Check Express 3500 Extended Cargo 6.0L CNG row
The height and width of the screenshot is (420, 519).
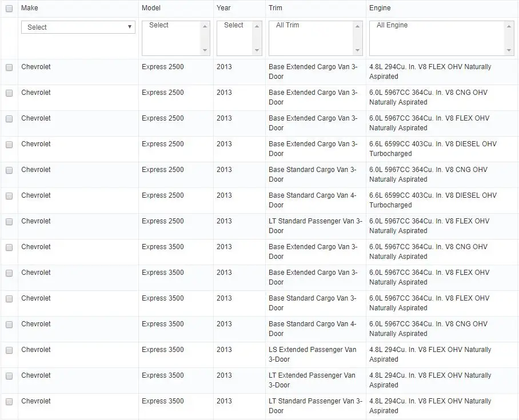click(9, 247)
